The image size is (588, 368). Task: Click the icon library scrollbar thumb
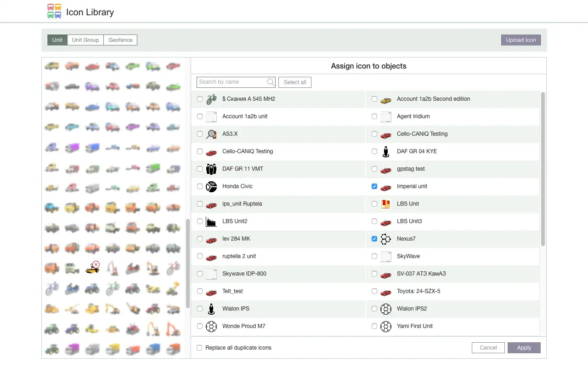click(187, 263)
